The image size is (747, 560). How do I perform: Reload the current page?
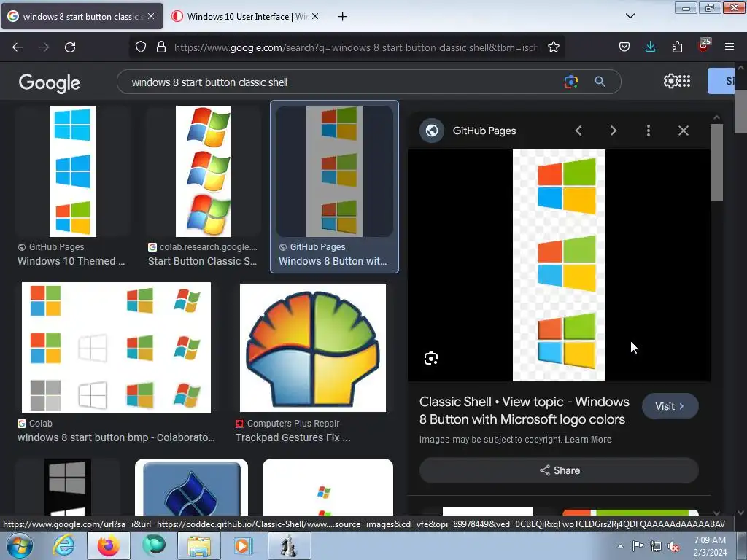pyautogui.click(x=70, y=47)
